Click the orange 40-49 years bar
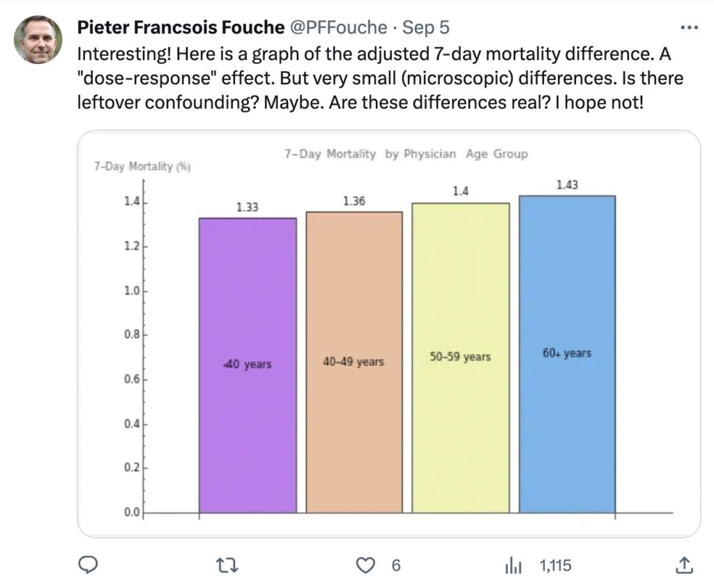The width and height of the screenshot is (714, 588). pos(354,362)
